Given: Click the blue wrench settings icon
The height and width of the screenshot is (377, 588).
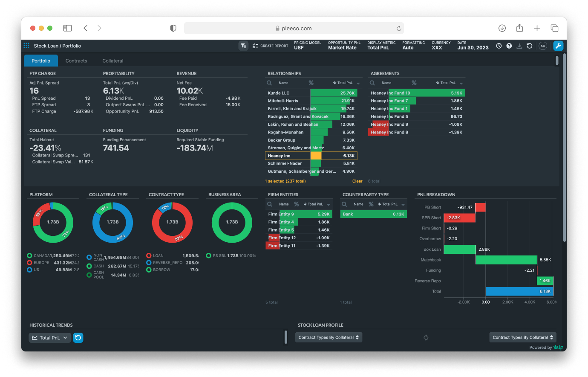Looking at the screenshot, I should 558,46.
